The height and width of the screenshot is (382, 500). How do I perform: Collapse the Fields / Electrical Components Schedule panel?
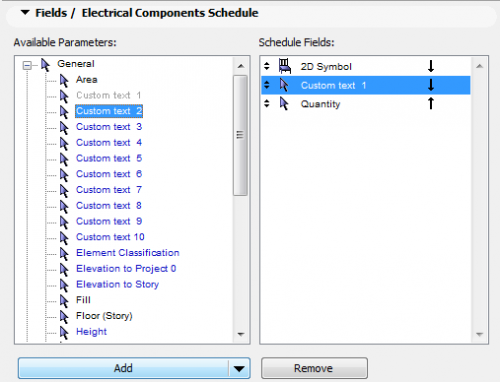[x=25, y=13]
